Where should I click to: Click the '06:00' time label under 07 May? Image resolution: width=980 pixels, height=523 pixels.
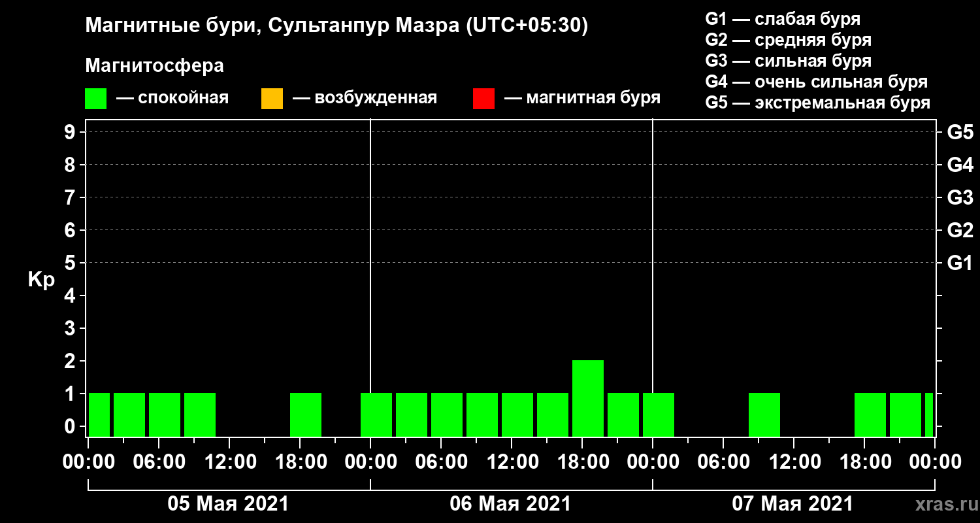[723, 462]
